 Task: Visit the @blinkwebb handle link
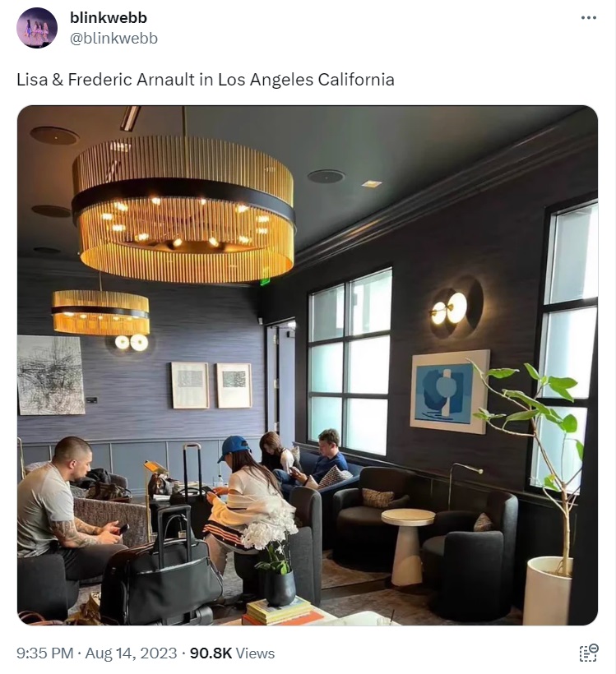pos(113,39)
